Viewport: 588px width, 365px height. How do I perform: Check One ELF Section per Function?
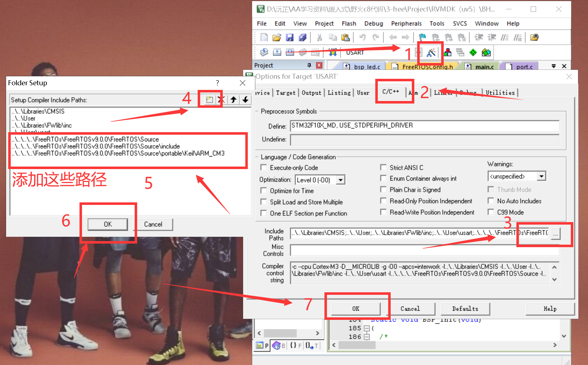[264, 213]
